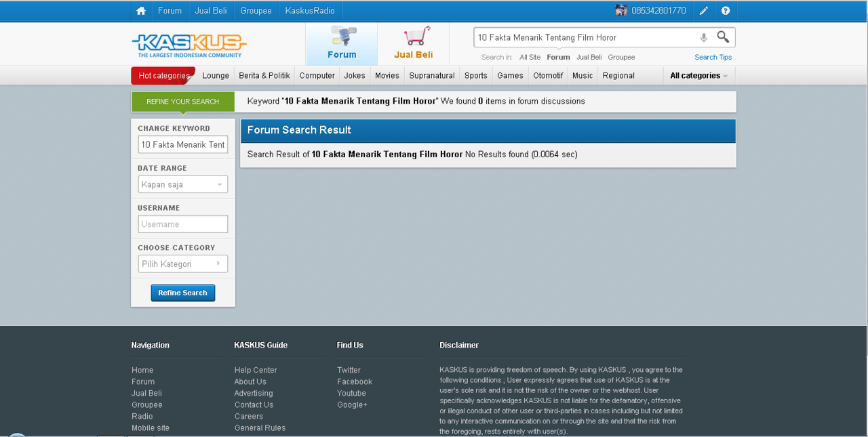Open Jual Beli in the top blue bar
868x437 pixels.
coord(211,11)
